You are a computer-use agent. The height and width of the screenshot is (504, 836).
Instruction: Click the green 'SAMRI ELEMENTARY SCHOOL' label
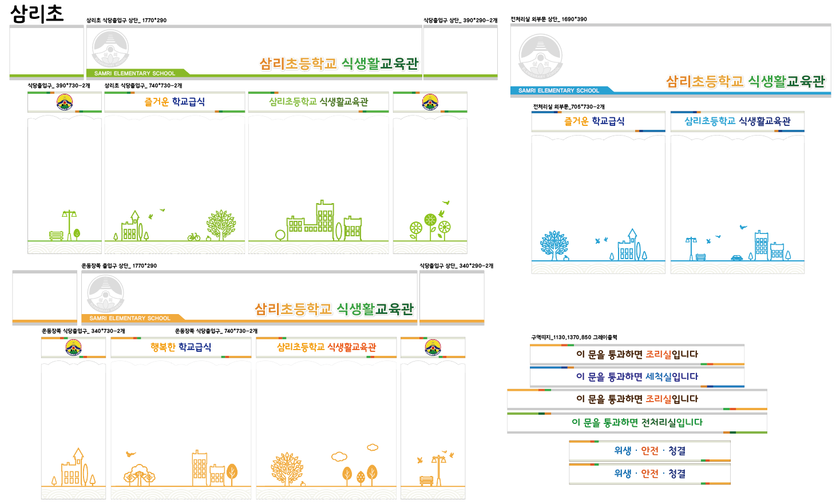click(134, 73)
